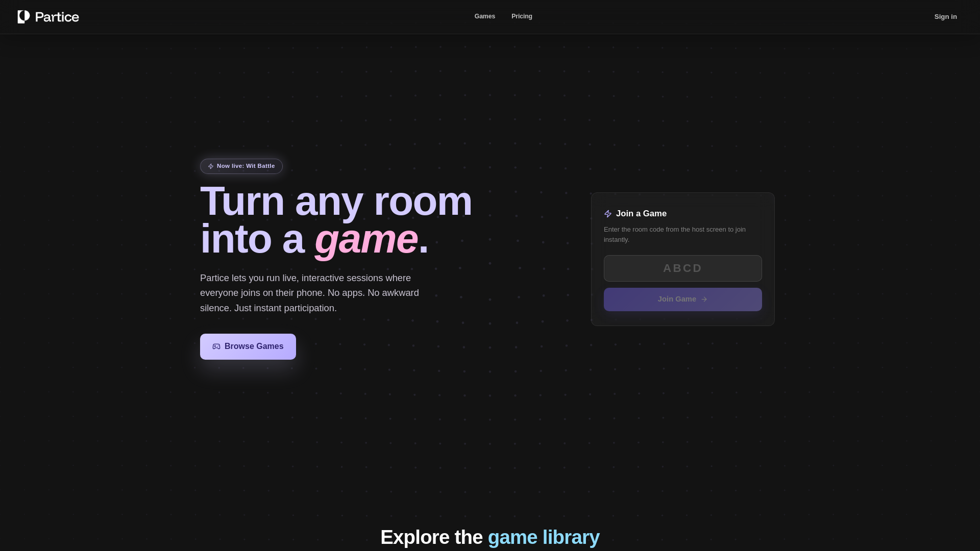The height and width of the screenshot is (551, 980).
Task: Click the lightning icon beside Join a Game
Action: (608, 214)
